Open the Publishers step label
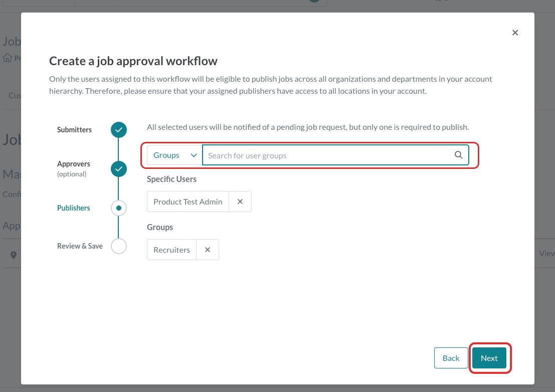The image size is (555, 392). point(74,208)
